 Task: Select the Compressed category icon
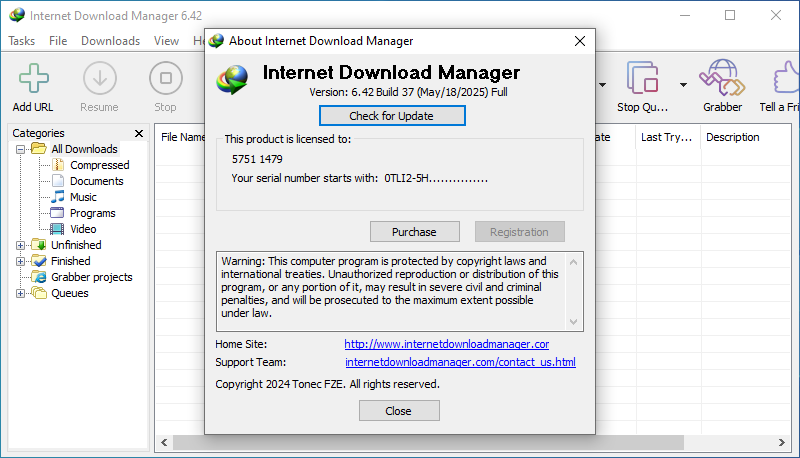[58, 165]
